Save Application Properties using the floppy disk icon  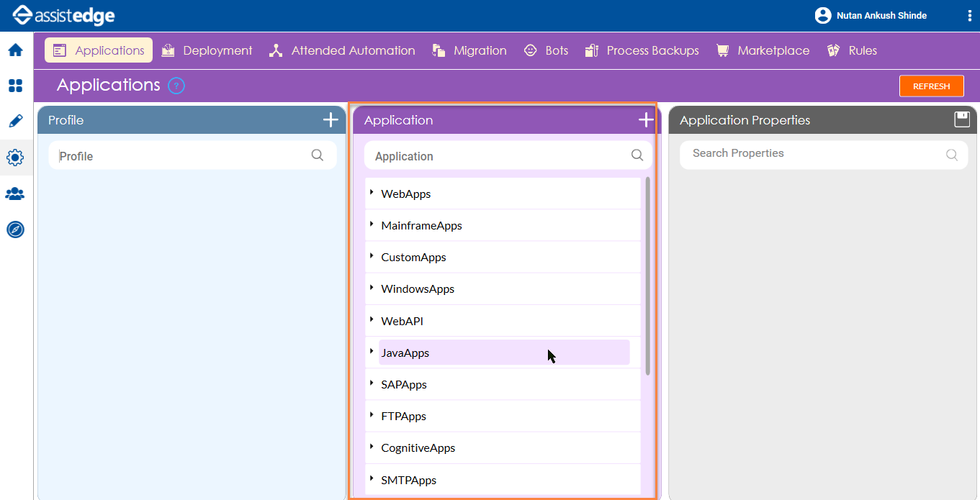tap(962, 119)
